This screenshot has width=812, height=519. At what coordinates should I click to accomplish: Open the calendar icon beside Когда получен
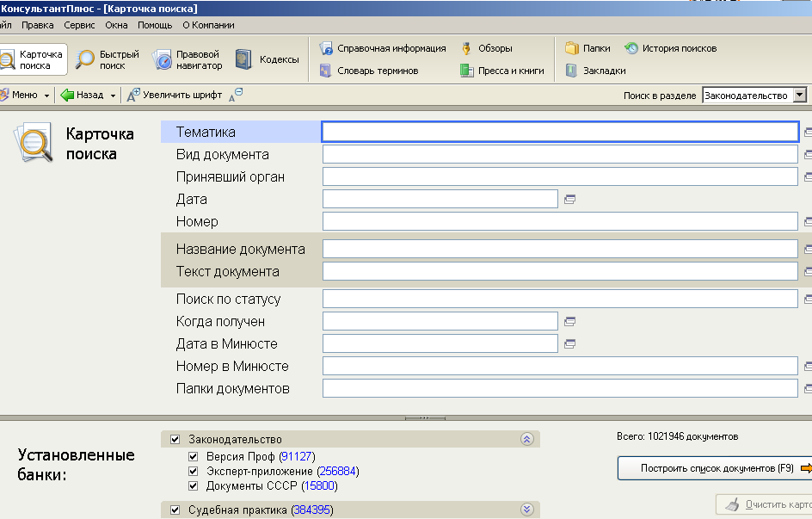click(569, 322)
